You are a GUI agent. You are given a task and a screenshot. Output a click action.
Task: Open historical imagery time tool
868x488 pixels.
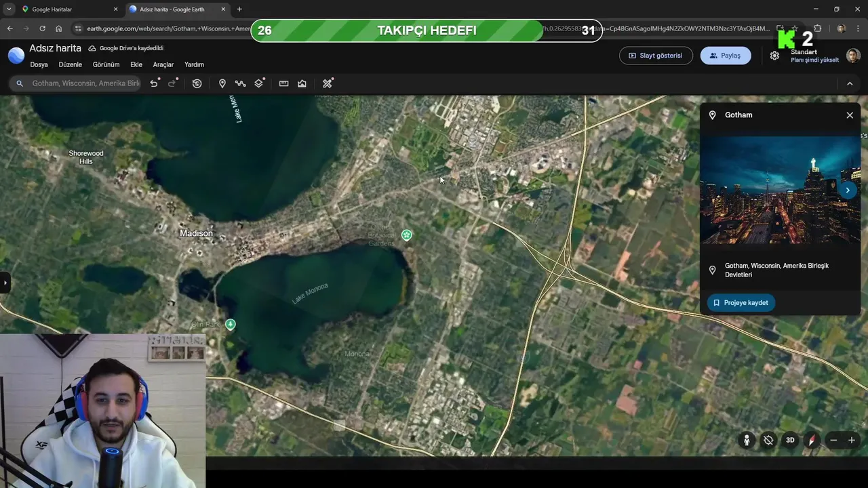(x=197, y=83)
